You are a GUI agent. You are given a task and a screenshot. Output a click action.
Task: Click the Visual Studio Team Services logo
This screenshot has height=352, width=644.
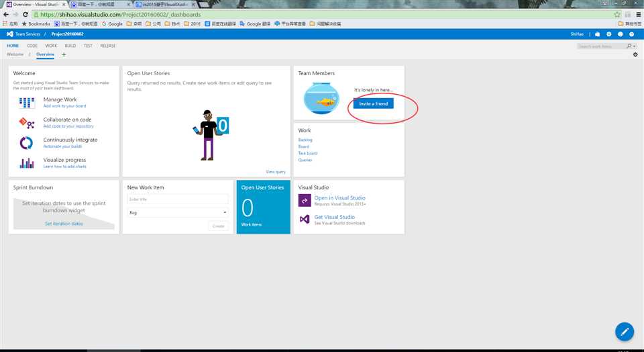pos(10,34)
